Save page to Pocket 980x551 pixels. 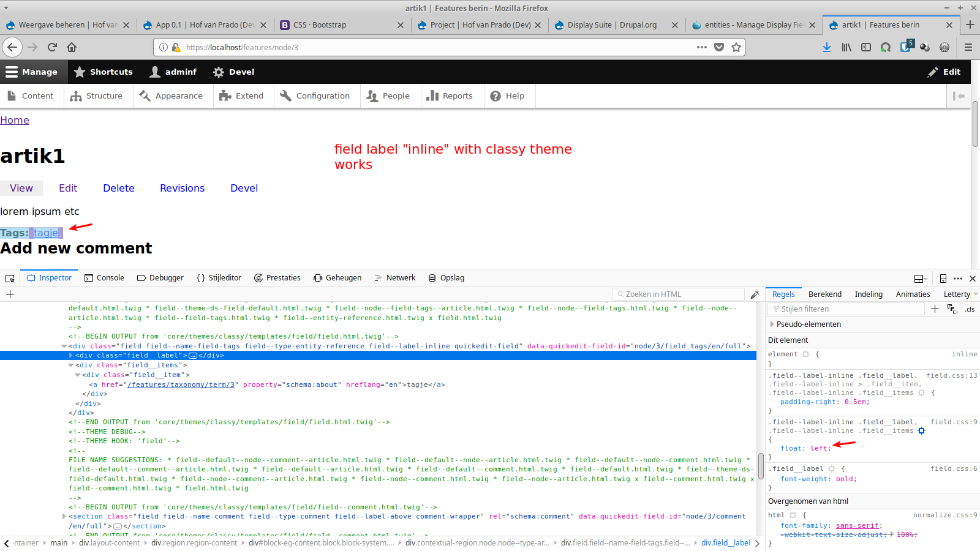(719, 47)
